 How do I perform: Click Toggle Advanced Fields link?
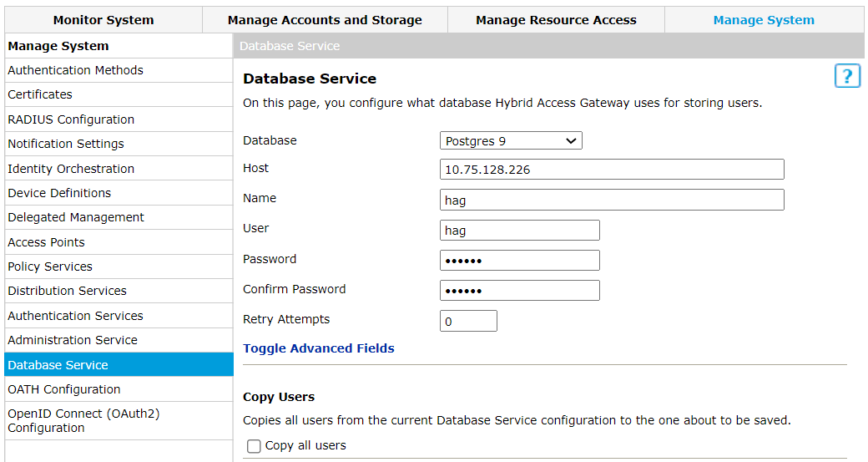click(x=318, y=348)
